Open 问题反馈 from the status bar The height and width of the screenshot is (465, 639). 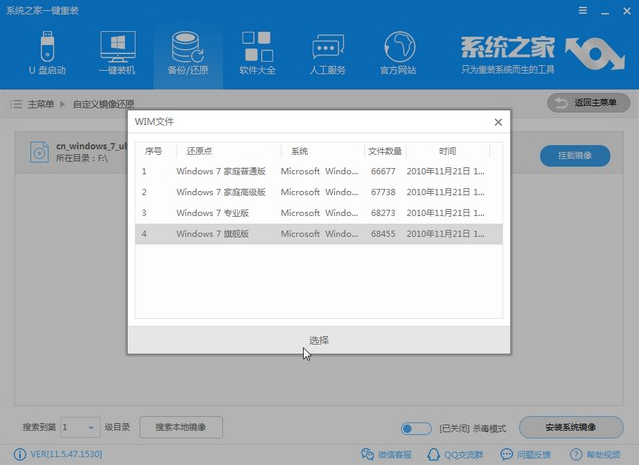point(525,454)
